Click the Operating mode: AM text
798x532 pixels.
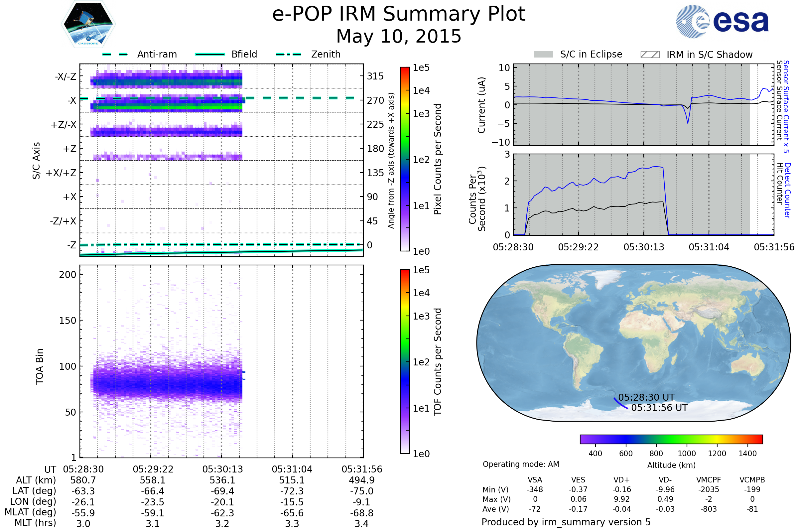coord(521,464)
